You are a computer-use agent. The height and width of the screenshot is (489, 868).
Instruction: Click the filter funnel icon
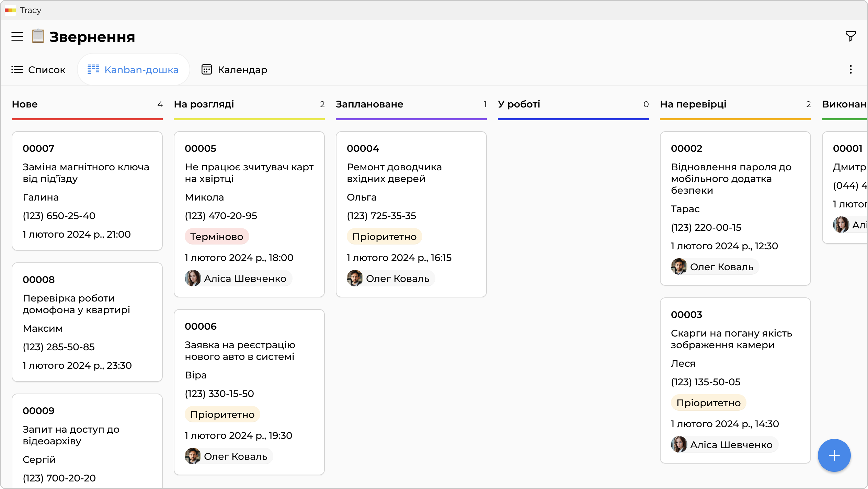tap(850, 36)
